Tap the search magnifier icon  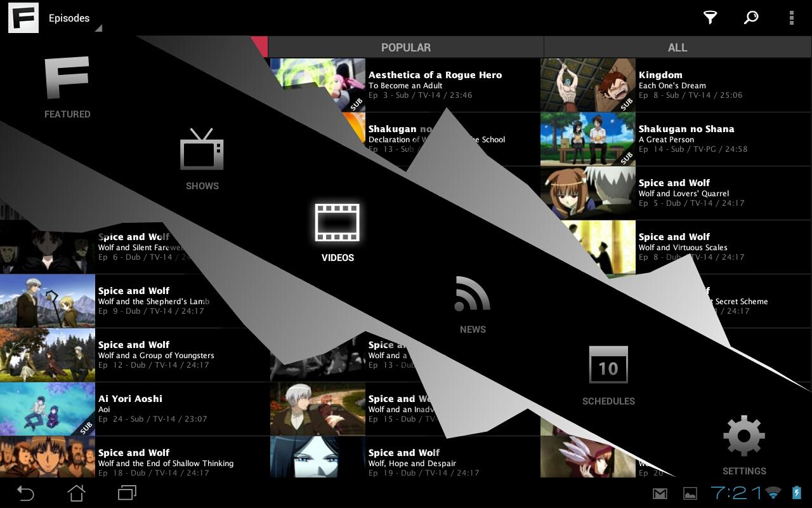751,18
